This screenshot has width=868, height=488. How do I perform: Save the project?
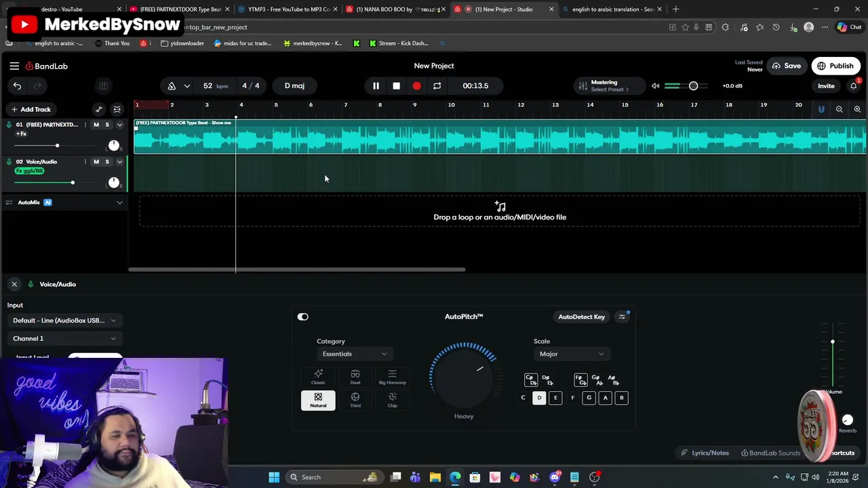pos(787,66)
